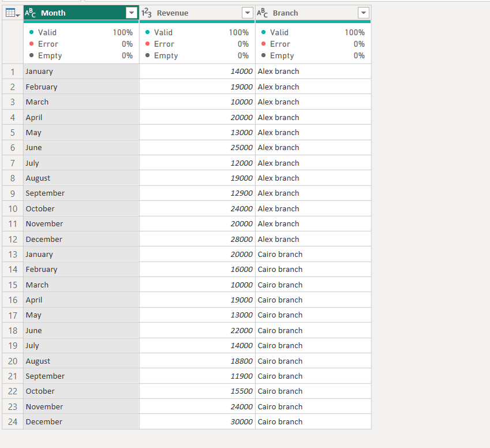The image size is (490, 448).
Task: Click the August cell in row 8
Action: [x=81, y=178]
